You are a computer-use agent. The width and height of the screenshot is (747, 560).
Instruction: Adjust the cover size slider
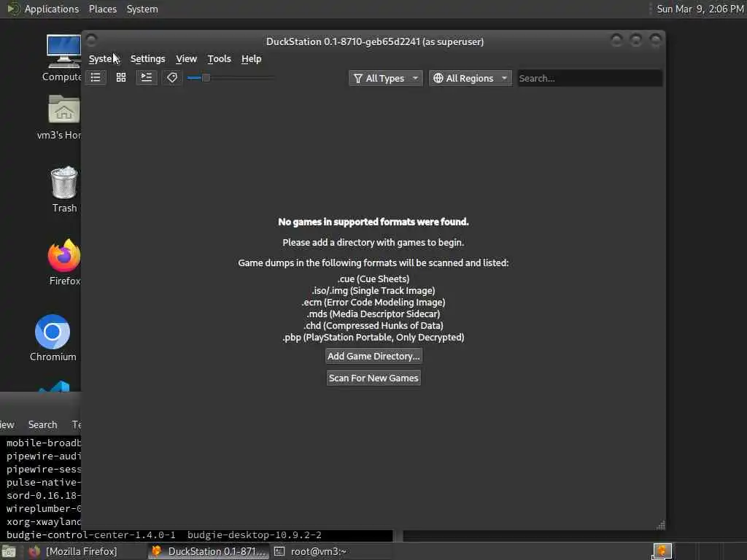tap(230, 77)
